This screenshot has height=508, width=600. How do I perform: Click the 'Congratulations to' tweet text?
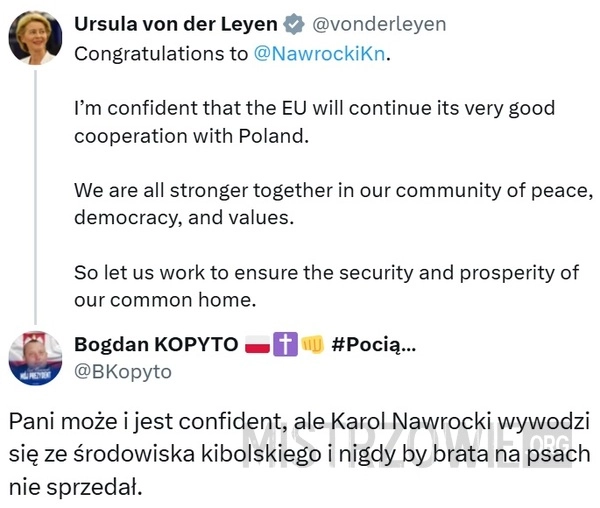coord(161,54)
